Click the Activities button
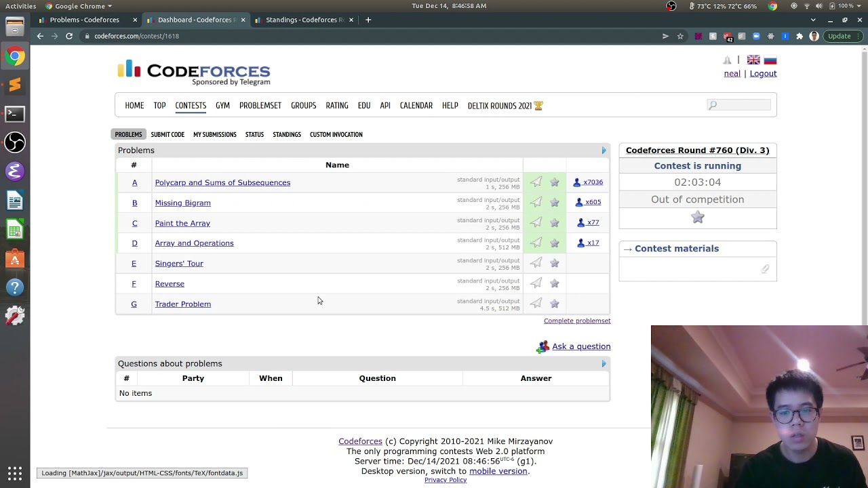This screenshot has width=868, height=488. (x=20, y=6)
